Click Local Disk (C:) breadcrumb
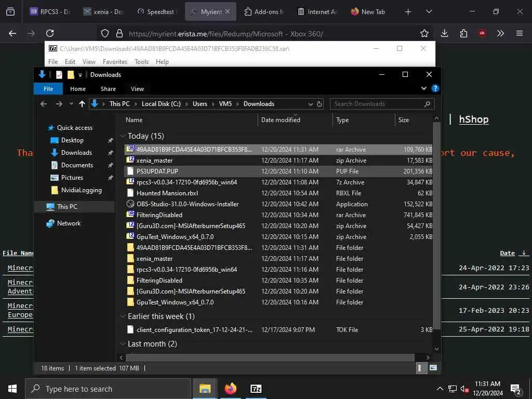The image size is (532, 399). (x=161, y=104)
